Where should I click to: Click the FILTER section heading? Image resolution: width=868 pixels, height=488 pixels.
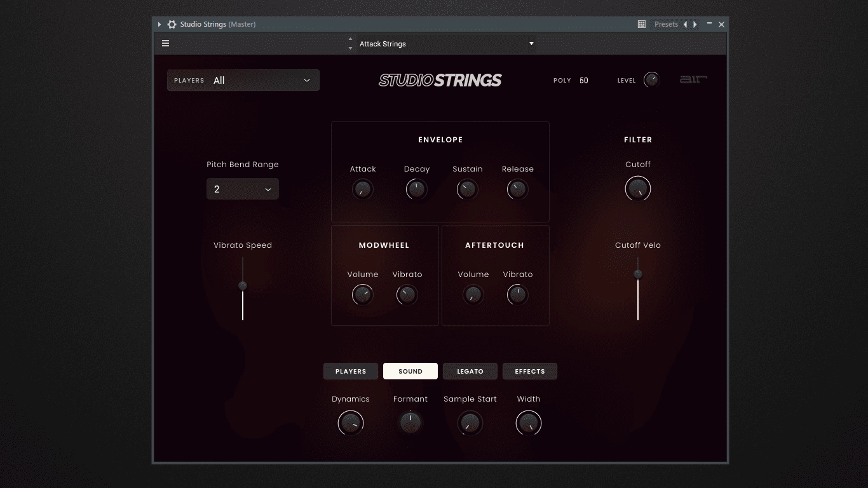click(x=638, y=140)
